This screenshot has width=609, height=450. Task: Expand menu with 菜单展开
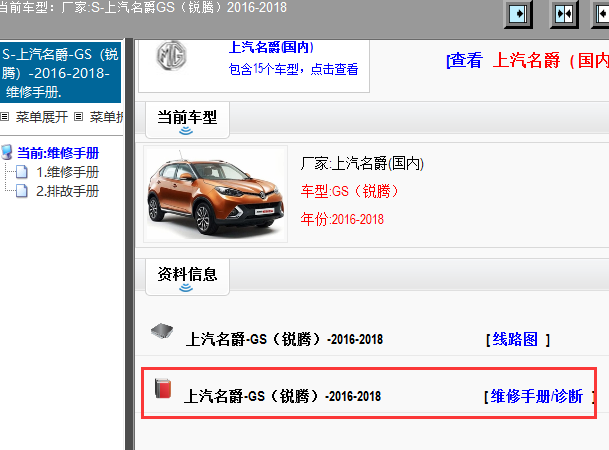pyautogui.click(x=42, y=117)
